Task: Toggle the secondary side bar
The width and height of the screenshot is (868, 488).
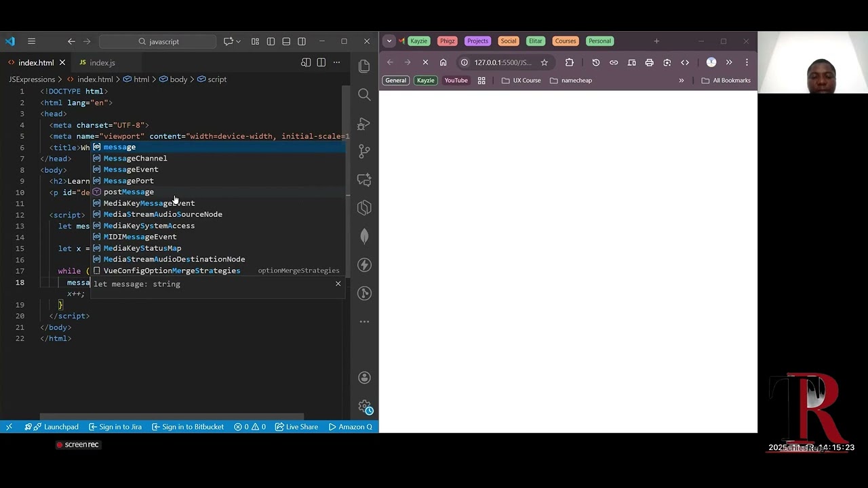Action: [302, 41]
